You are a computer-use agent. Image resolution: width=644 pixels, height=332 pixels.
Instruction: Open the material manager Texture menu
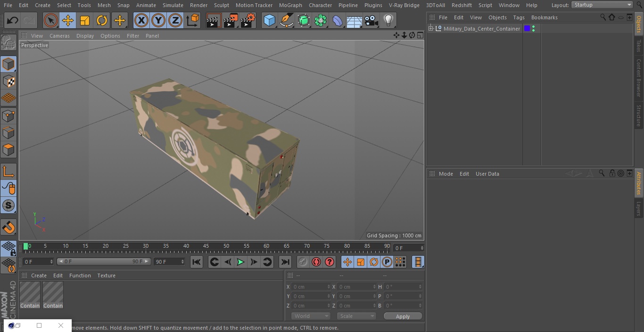click(106, 275)
